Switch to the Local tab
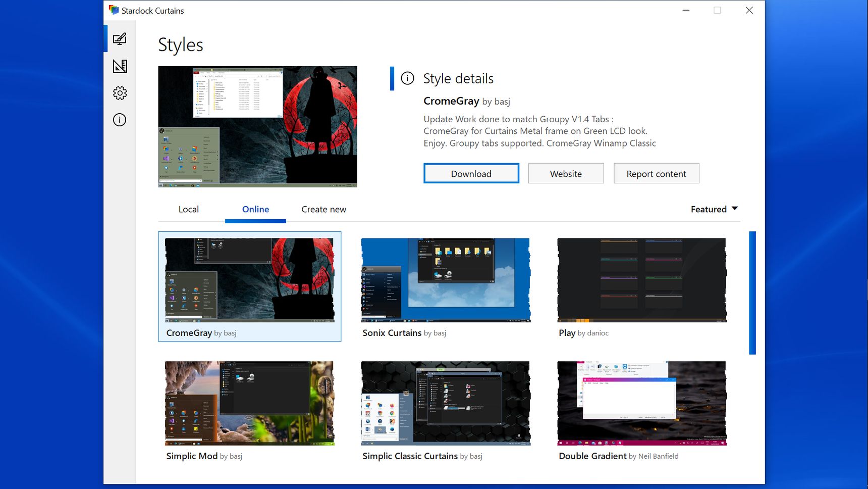Screen dimensions: 868x489 coord(189,209)
